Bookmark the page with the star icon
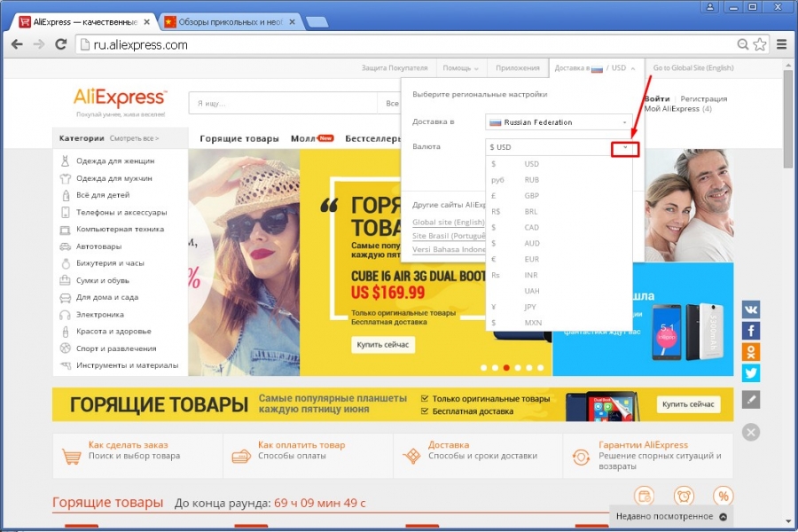This screenshot has width=798, height=532. [759, 45]
